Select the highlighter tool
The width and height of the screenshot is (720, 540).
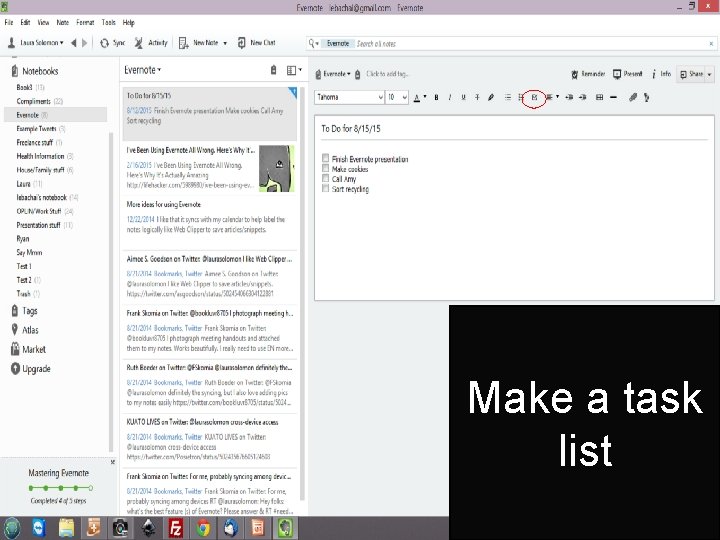click(x=491, y=97)
